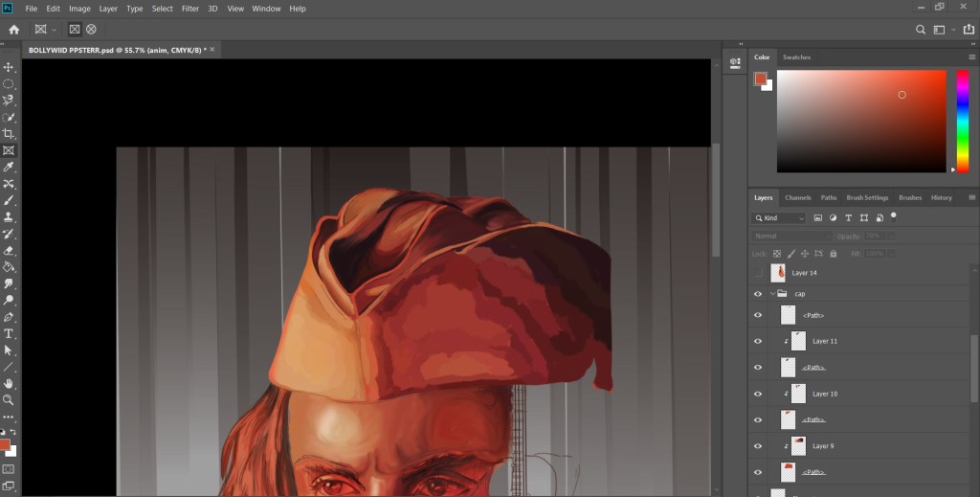
Task: Click the Home icon in options bar
Action: (13, 30)
